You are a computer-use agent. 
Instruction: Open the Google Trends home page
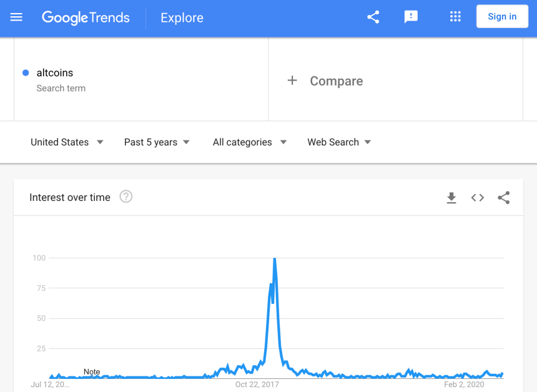tap(86, 17)
